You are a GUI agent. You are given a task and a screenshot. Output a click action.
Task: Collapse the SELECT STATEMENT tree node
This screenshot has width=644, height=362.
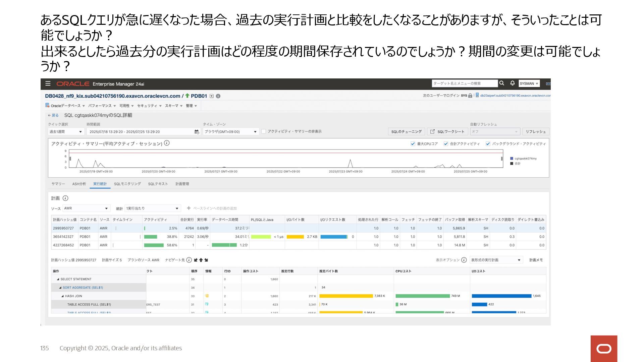tap(58, 279)
